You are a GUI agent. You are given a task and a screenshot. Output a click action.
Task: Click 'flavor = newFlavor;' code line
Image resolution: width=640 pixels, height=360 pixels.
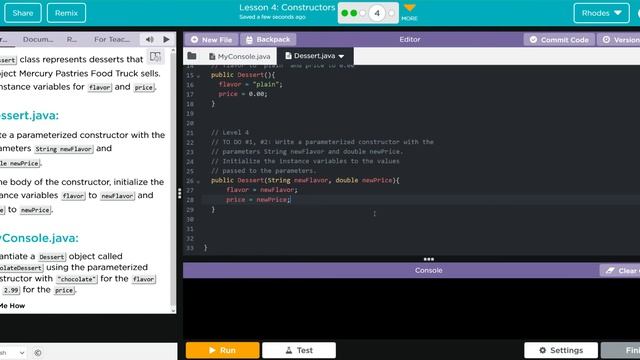262,190
